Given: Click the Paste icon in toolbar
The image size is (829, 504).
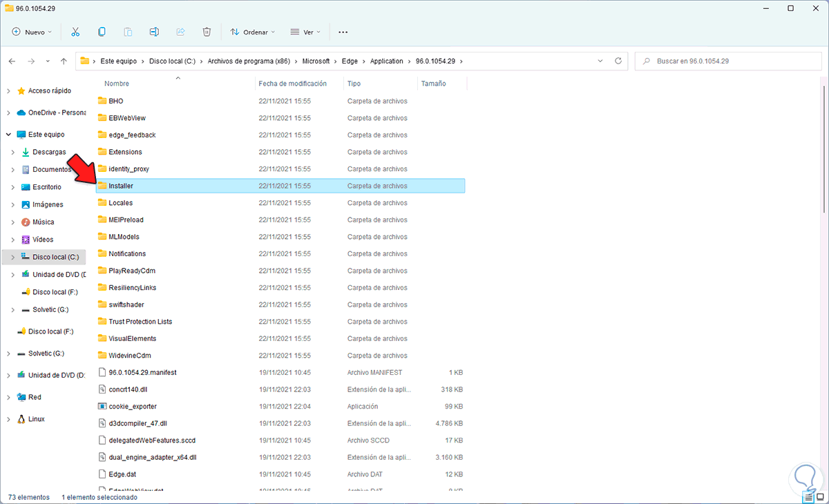Looking at the screenshot, I should 128,32.
